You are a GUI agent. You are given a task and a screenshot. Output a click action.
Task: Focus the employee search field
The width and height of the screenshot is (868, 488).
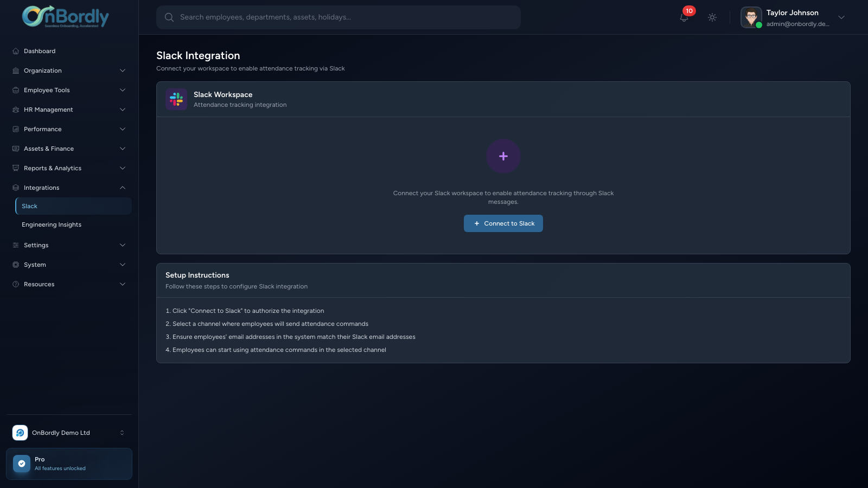(339, 17)
